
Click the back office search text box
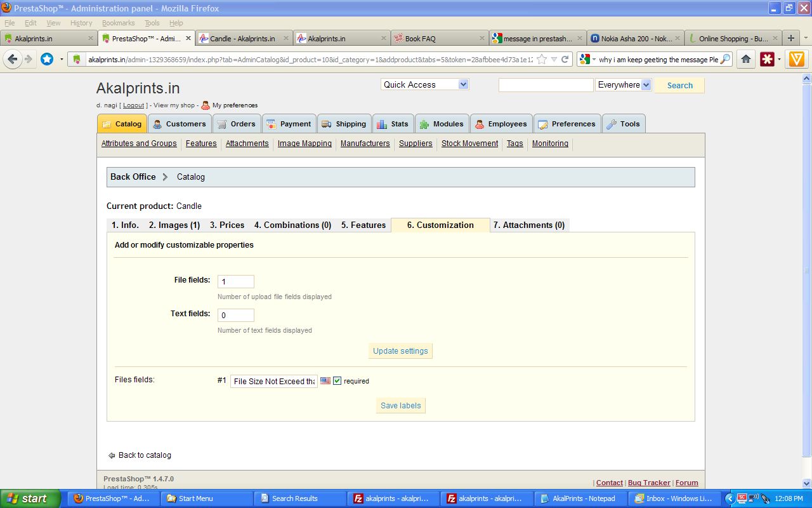[x=546, y=84]
